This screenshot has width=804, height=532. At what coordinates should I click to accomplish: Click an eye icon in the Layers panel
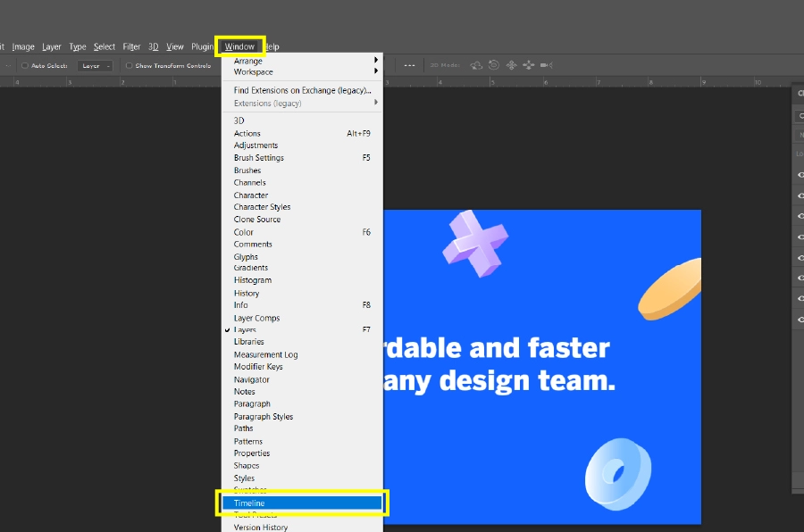pyautogui.click(x=801, y=176)
